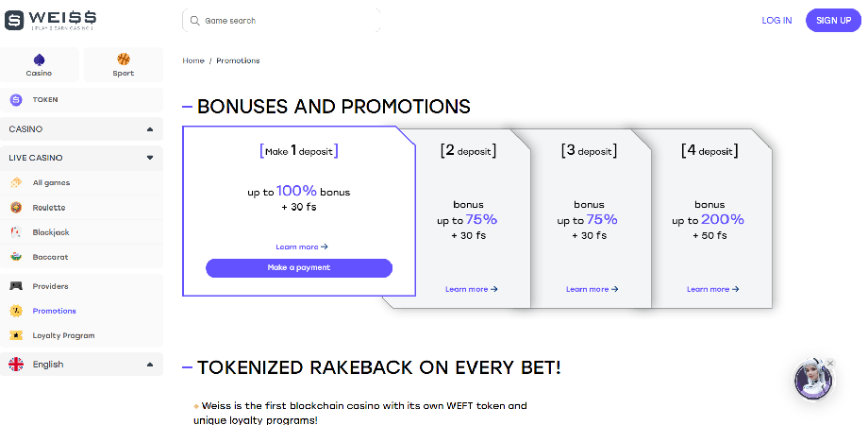Screen dimensions: 868x425
Task: Click the TOKEN coin icon
Action: click(15, 99)
